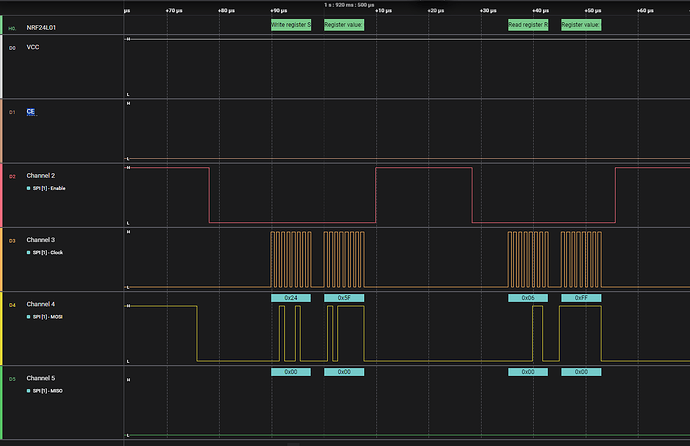The image size is (690, 446).
Task: Click the D3 channel identifier
Action: (12, 241)
